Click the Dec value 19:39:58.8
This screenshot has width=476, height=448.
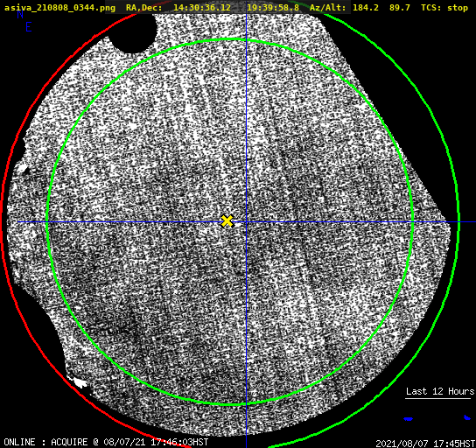(x=273, y=8)
